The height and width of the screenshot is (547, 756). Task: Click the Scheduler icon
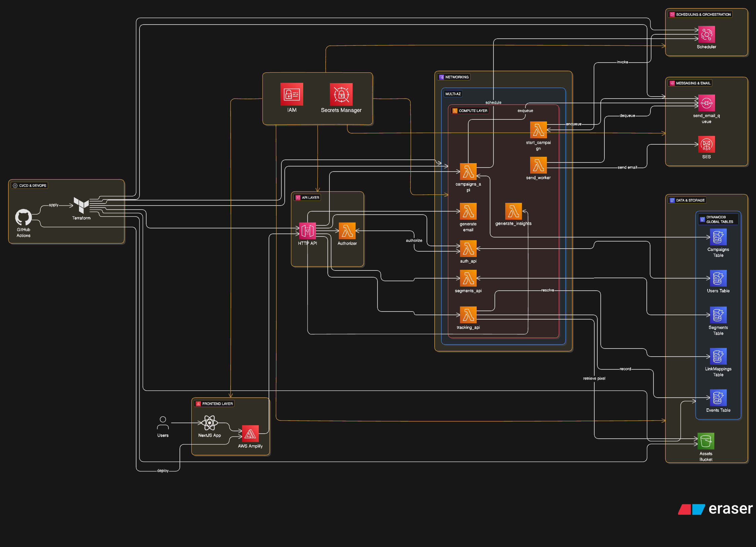point(706,34)
